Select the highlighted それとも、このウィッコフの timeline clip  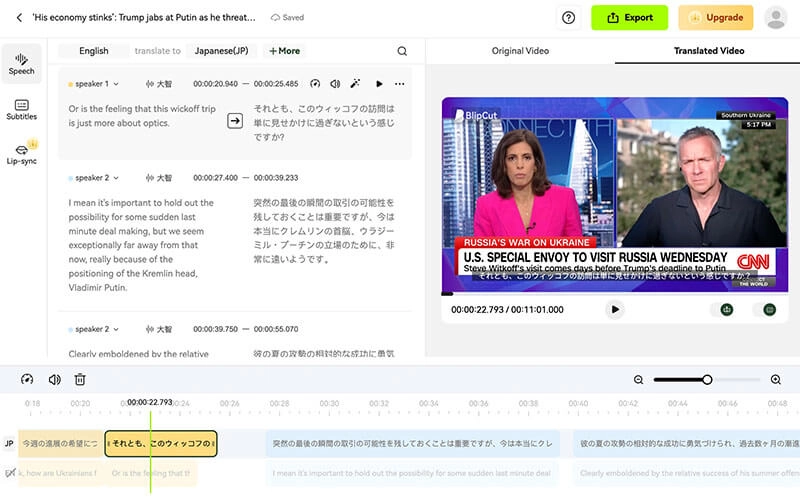click(x=161, y=444)
